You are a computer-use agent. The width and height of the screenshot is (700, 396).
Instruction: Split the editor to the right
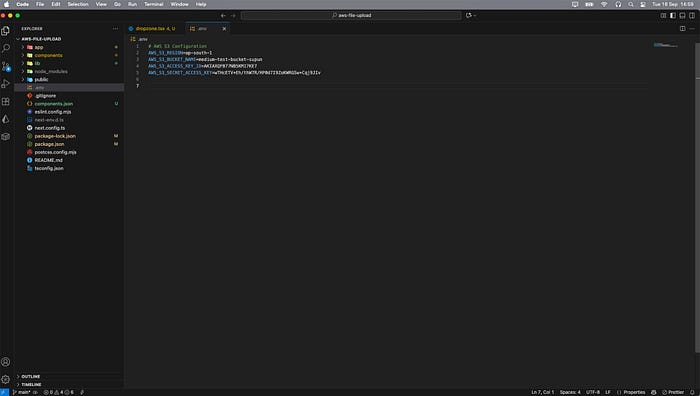(x=682, y=29)
